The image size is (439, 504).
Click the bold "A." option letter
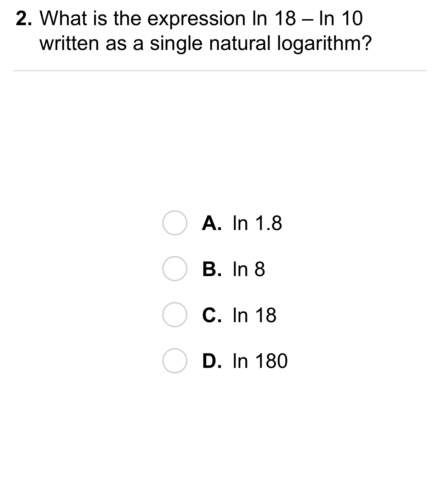(212, 223)
